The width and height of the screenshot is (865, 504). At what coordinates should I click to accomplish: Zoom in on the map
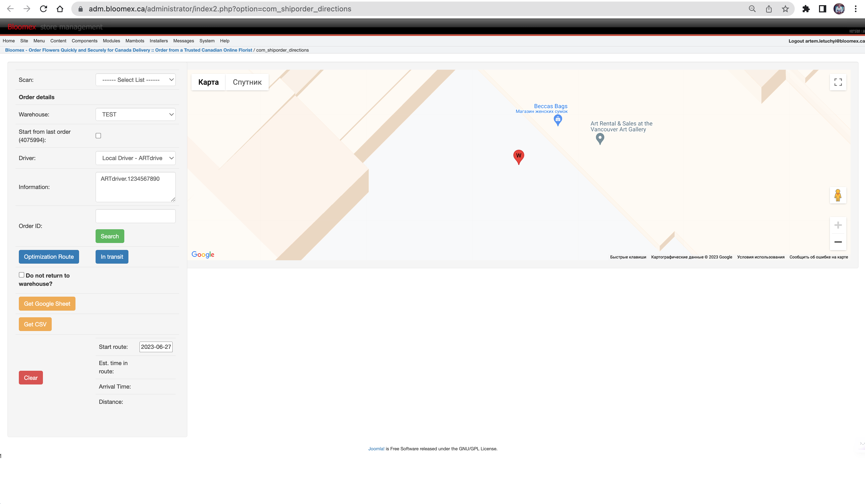coord(838,225)
